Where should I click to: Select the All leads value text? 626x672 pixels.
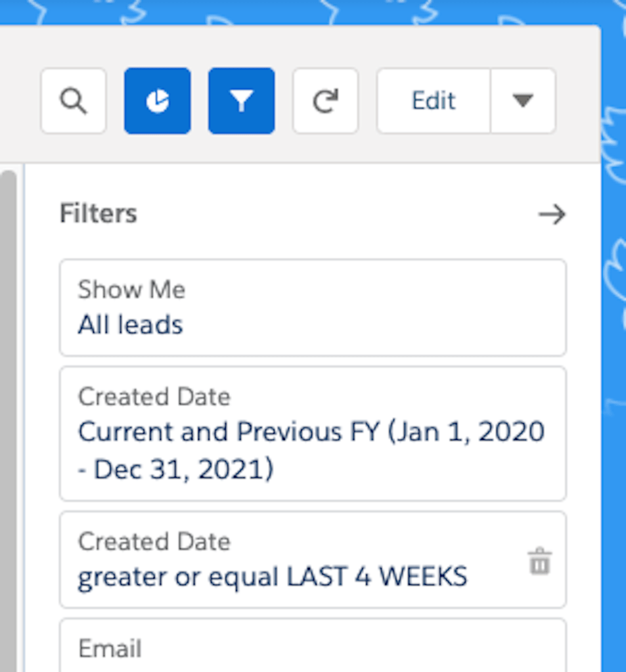[x=130, y=325]
